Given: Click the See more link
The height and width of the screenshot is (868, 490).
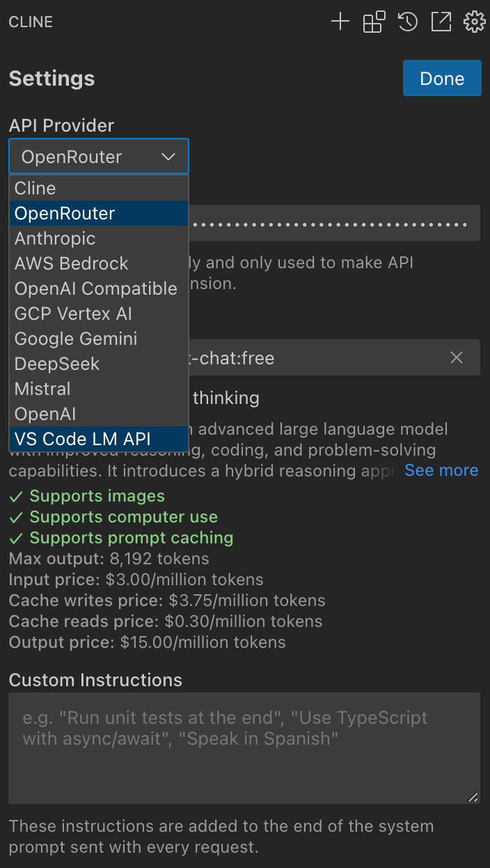Looking at the screenshot, I should tap(441, 470).
